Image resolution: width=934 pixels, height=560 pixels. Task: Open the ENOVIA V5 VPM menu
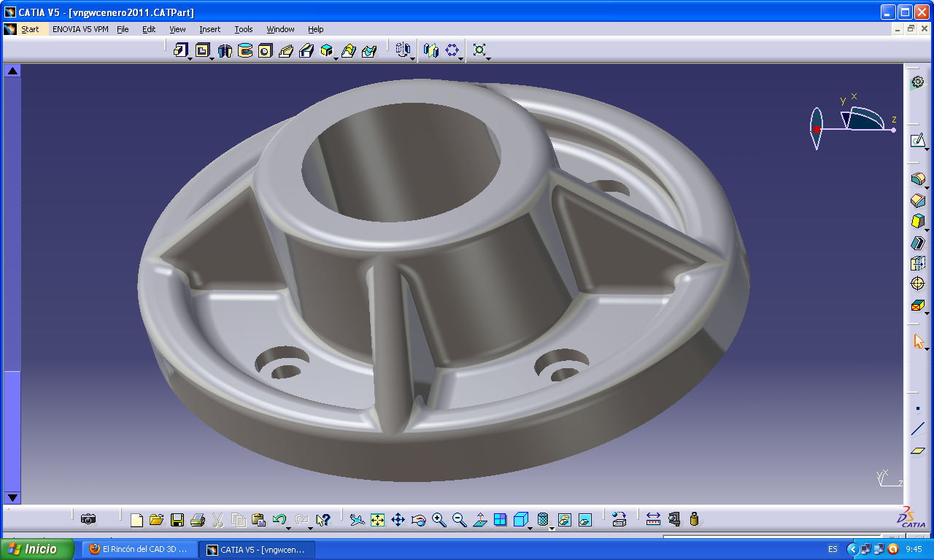[81, 29]
